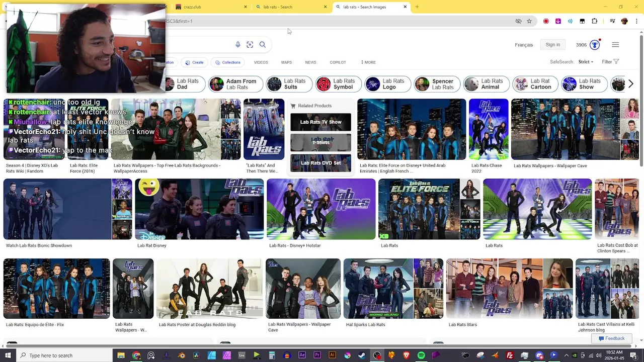Click the Windows taskbar search box
The width and height of the screenshot is (644, 362).
(x=64, y=355)
